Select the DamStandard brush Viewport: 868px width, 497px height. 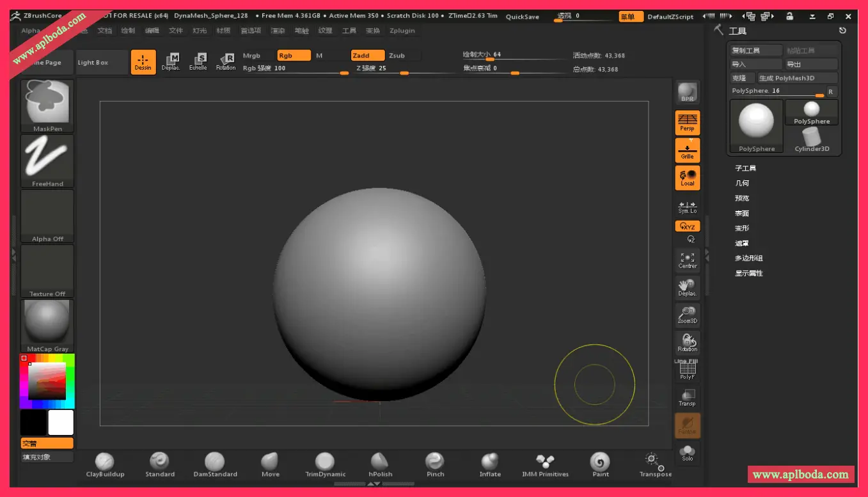[x=215, y=464]
